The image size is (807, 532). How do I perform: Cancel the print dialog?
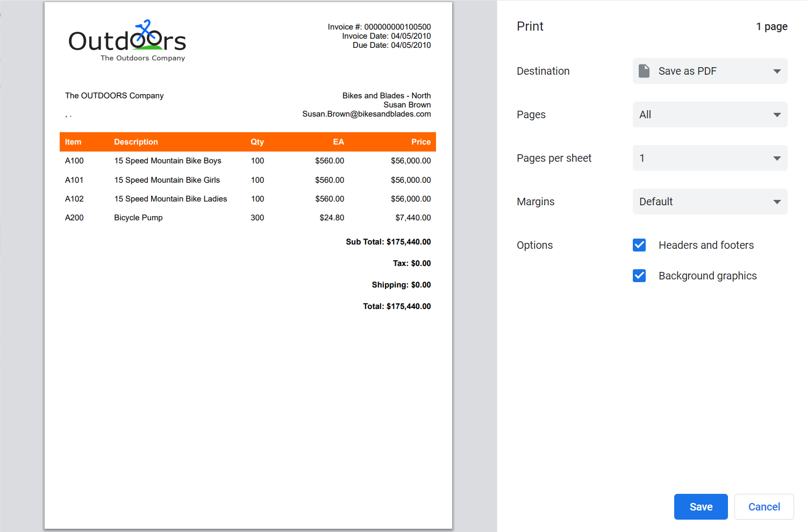pyautogui.click(x=764, y=507)
